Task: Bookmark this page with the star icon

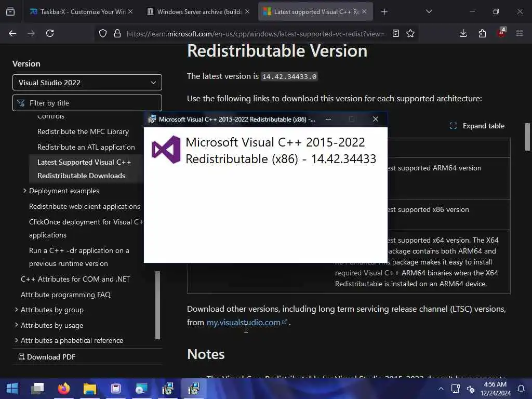Action: (x=410, y=33)
